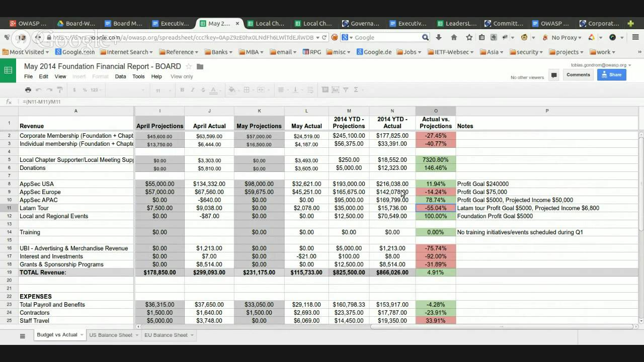The width and height of the screenshot is (644, 362).
Task: Select Profit Goal $240000 note
Action: coord(547,184)
